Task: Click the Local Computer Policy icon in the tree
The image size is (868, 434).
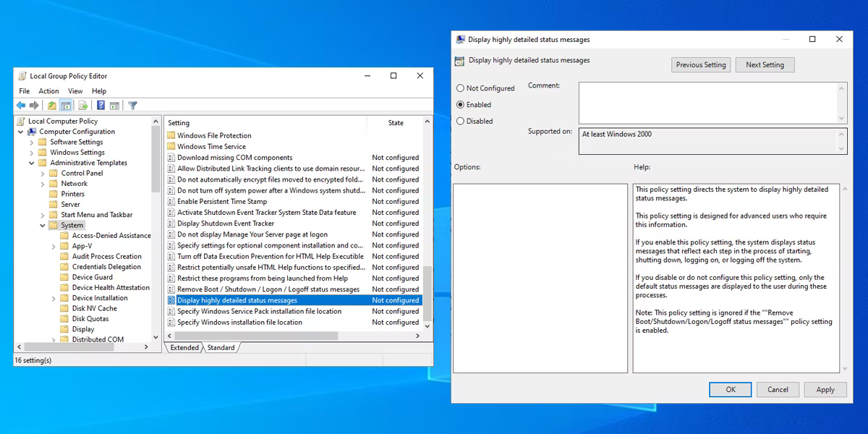Action: pos(22,122)
